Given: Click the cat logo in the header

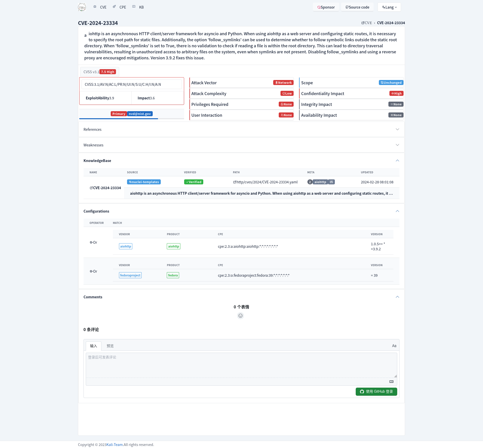Looking at the screenshot, I should click(x=82, y=7).
